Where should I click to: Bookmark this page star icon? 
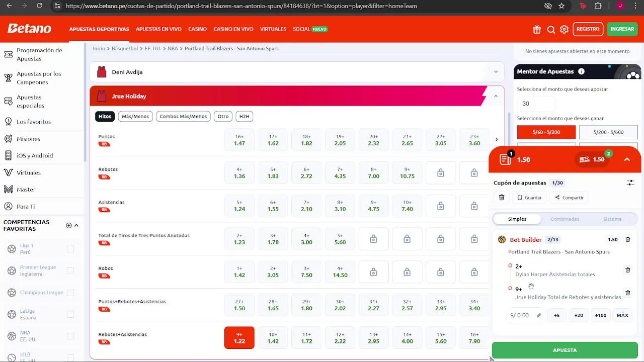coord(561,6)
